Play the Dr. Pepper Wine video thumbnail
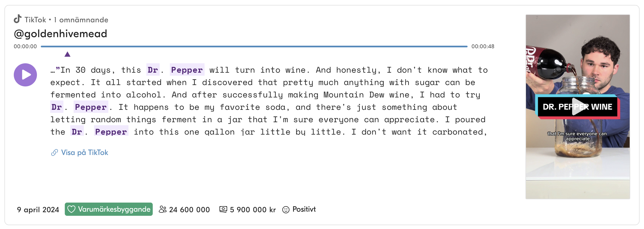The image size is (644, 229). [x=578, y=107]
